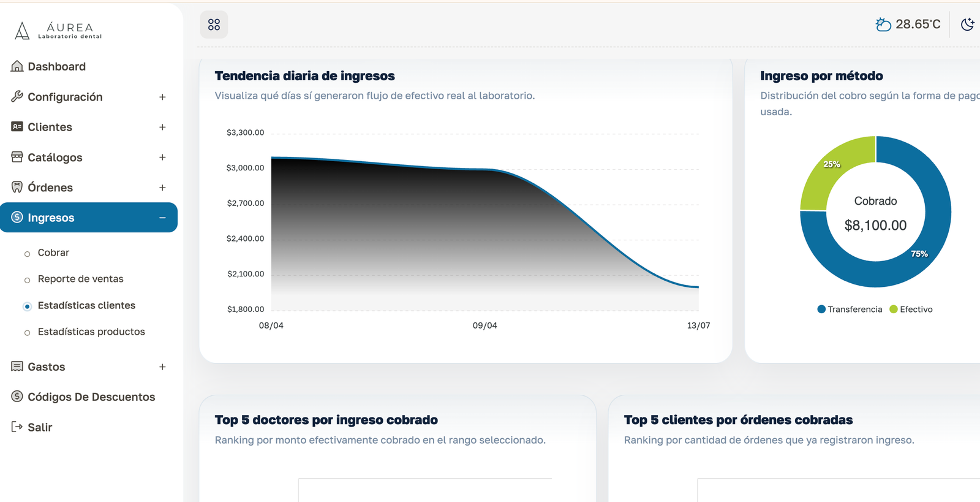Click the Dashboard home icon
The height and width of the screenshot is (502, 980).
pyautogui.click(x=17, y=66)
